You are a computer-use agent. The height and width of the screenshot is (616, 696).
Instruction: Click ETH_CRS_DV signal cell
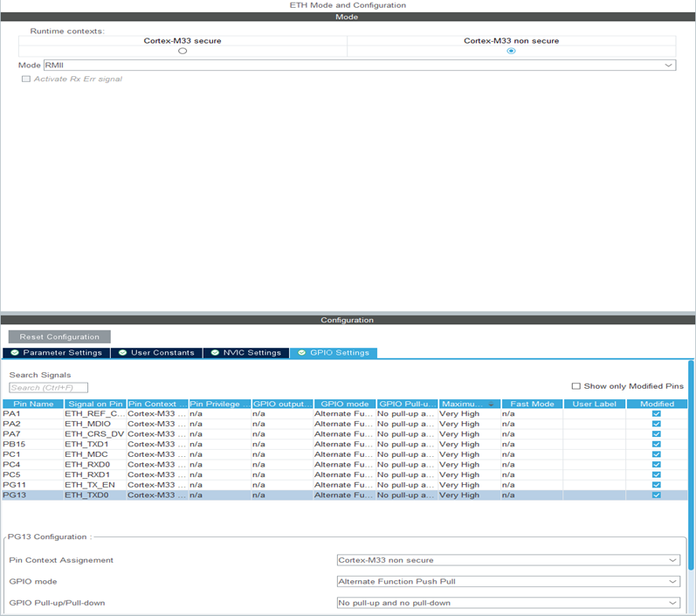tap(95, 434)
